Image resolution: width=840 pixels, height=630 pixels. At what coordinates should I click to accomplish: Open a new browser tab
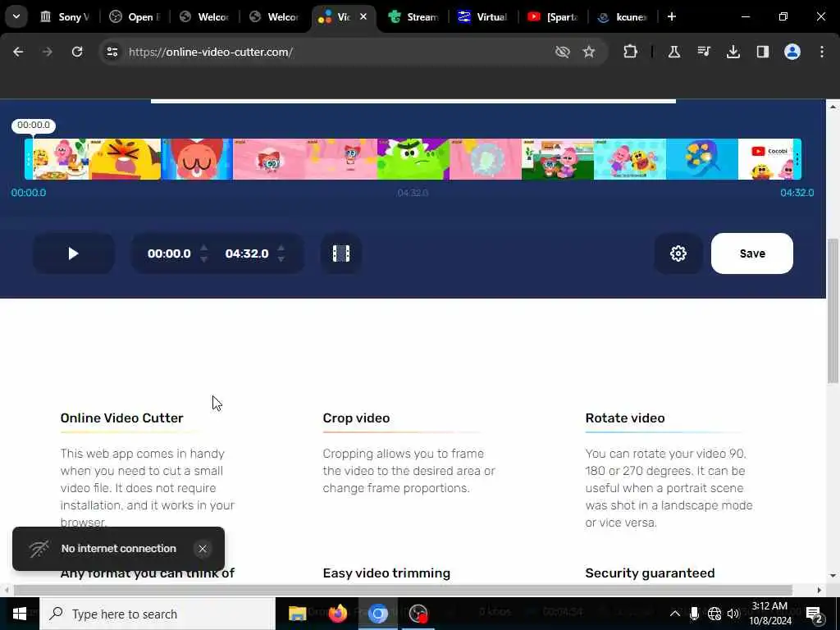click(x=672, y=17)
